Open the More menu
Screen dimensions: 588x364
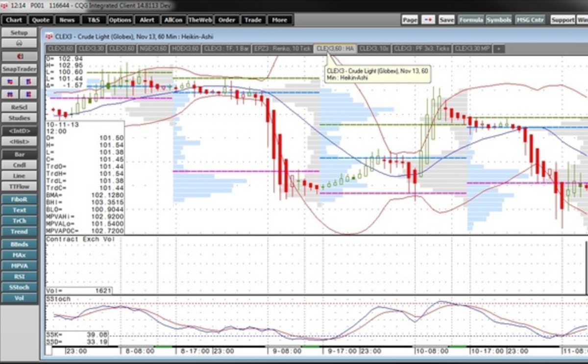click(279, 20)
